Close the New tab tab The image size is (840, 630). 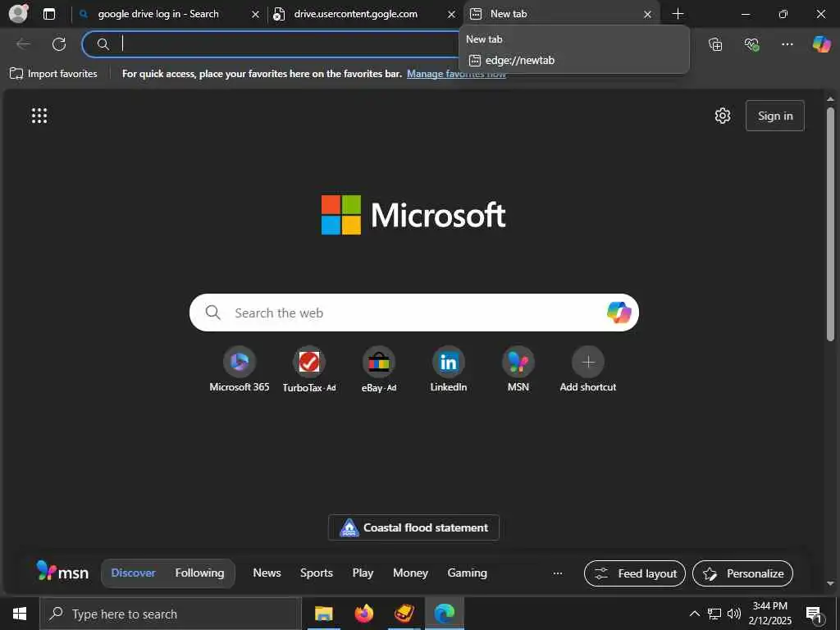(x=648, y=15)
